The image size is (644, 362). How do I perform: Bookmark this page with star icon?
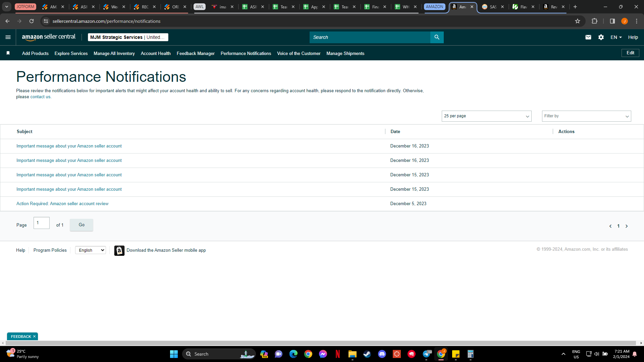[x=578, y=21]
